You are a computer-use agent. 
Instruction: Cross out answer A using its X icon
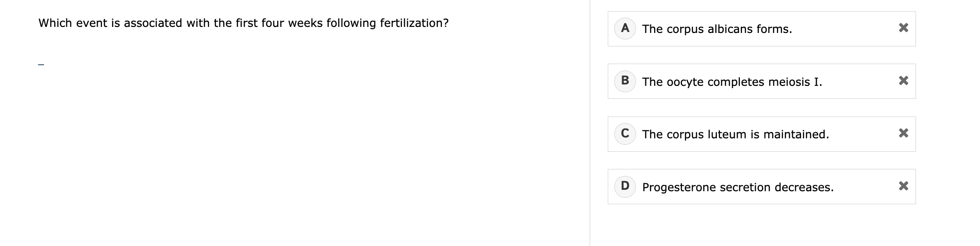903,28
